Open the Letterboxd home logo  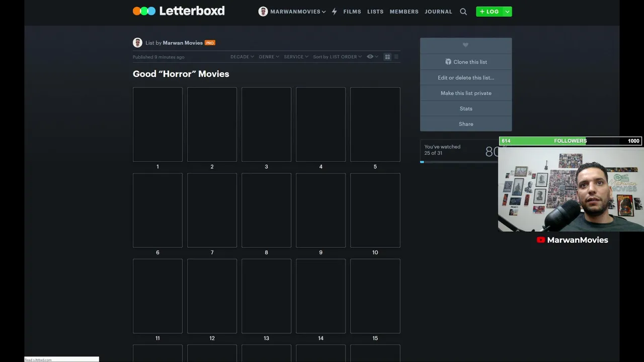click(x=179, y=11)
